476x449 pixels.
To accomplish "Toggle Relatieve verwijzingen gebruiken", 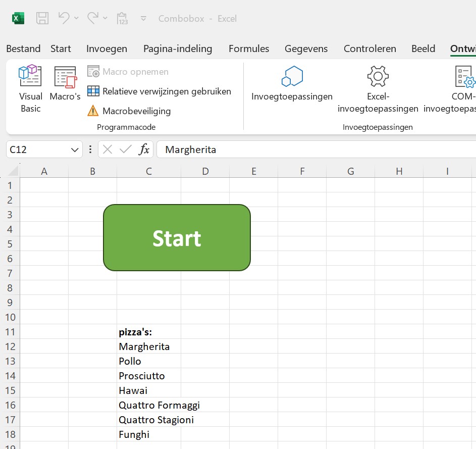I will 160,91.
